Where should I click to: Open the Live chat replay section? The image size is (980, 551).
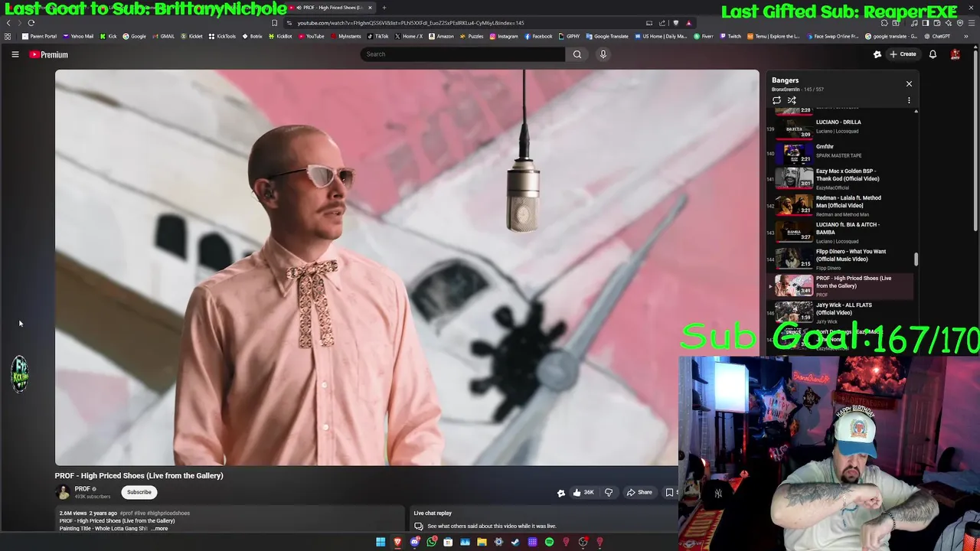545,520
